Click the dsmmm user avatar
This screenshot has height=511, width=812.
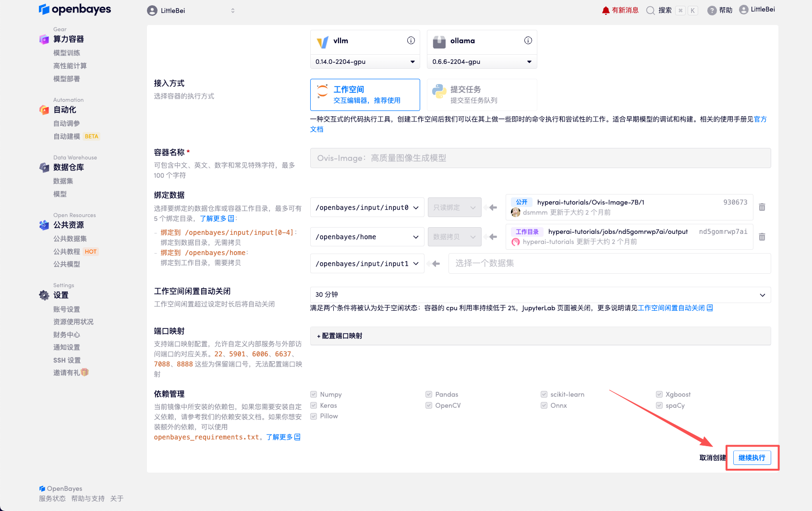(516, 212)
